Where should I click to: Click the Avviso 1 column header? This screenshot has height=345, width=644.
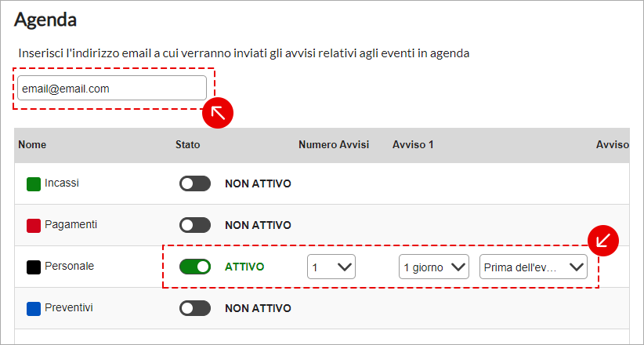[413, 145]
